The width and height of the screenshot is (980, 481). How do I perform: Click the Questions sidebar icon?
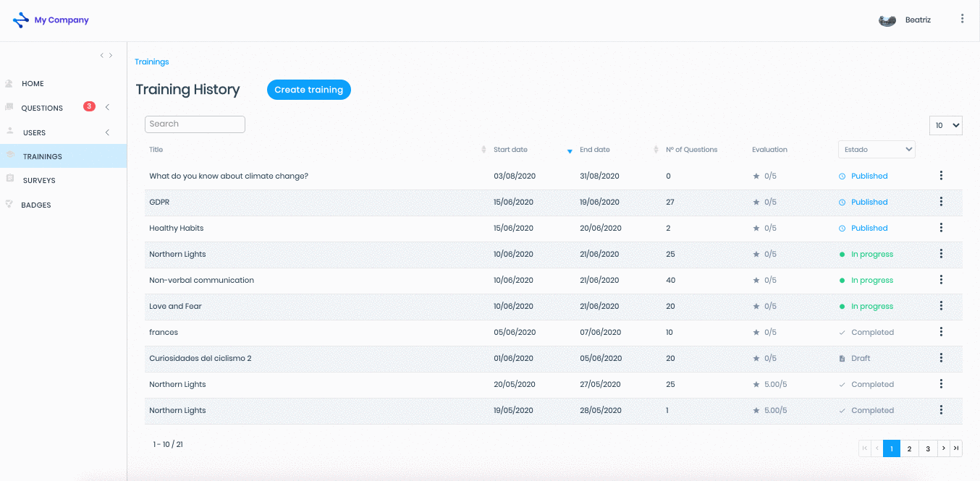point(9,108)
